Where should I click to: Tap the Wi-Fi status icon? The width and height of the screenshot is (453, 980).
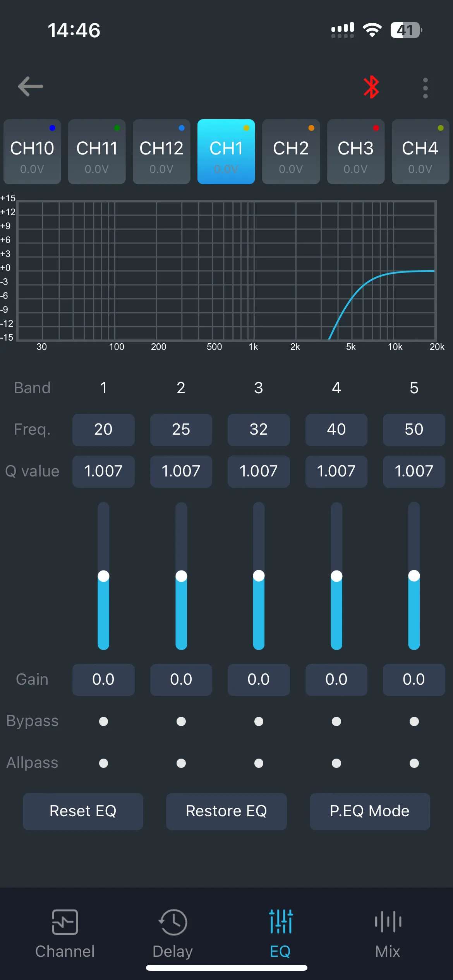[x=372, y=30]
